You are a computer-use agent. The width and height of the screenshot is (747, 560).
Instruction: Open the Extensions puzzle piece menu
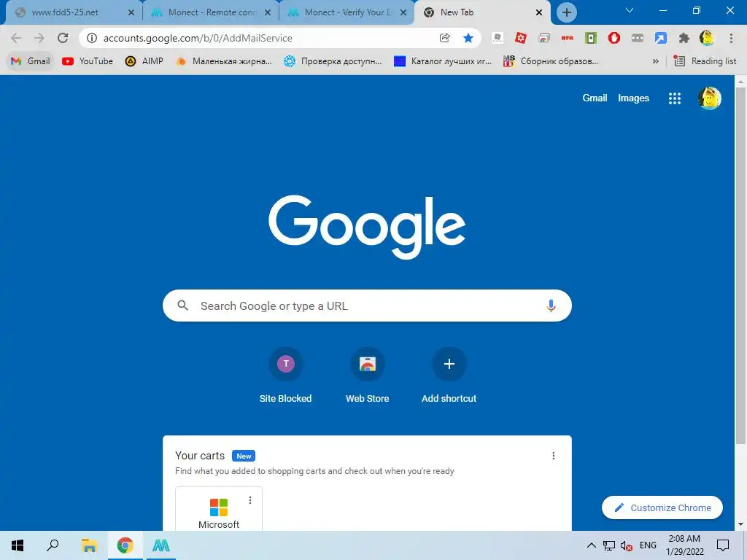[x=684, y=38]
